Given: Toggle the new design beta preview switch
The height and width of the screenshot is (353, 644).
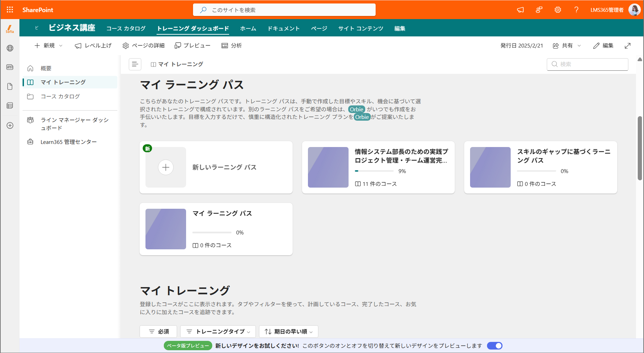Looking at the screenshot, I should click(494, 346).
